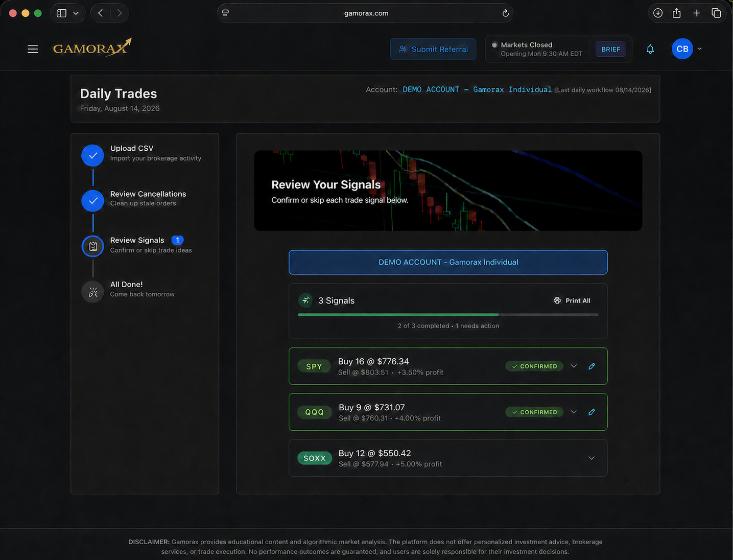733x560 pixels.
Task: Open the All Done! step label
Action: click(127, 285)
